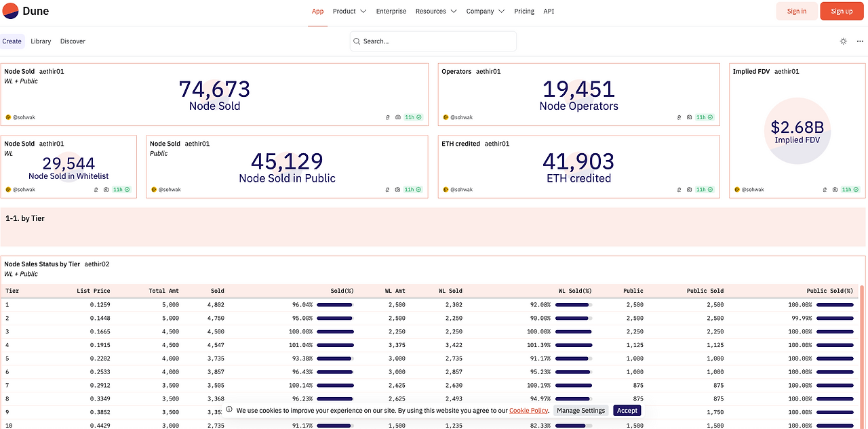The height and width of the screenshot is (429, 868).
Task: Switch to the Library tab
Action: pos(41,41)
